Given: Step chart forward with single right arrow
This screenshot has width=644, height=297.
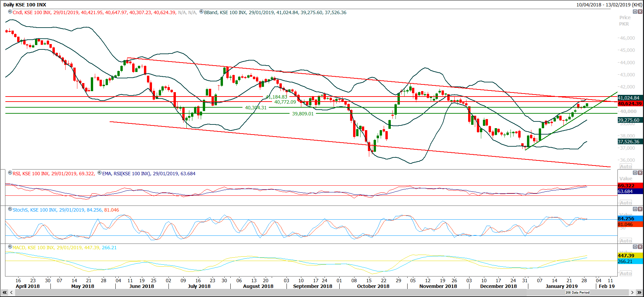Looking at the screenshot, I should [632, 293].
